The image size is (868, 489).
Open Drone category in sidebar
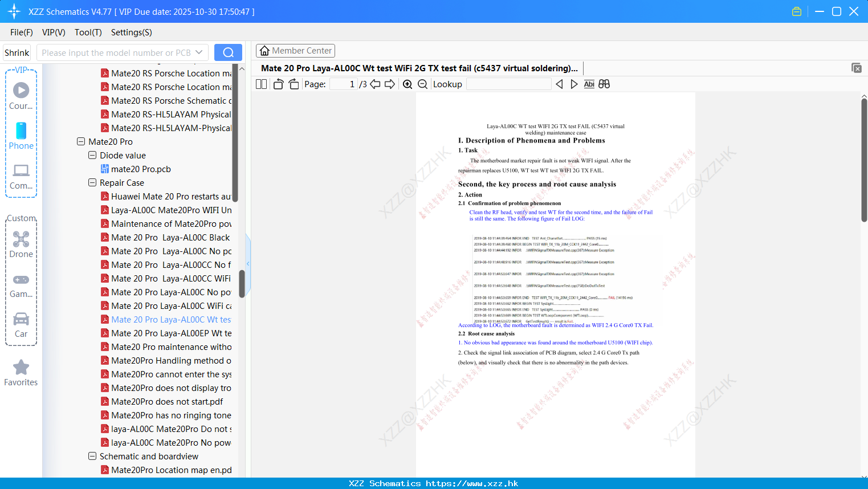(21, 244)
